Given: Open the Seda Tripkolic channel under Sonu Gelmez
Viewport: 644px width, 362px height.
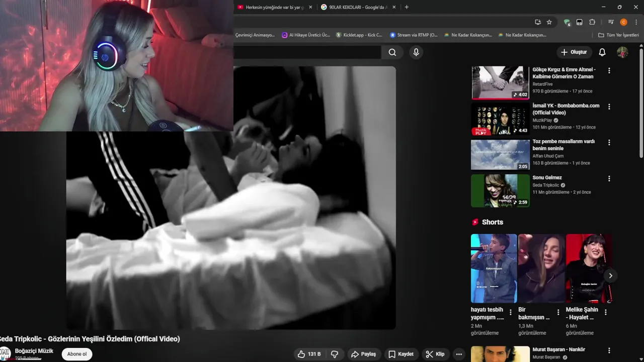Looking at the screenshot, I should point(546,185).
